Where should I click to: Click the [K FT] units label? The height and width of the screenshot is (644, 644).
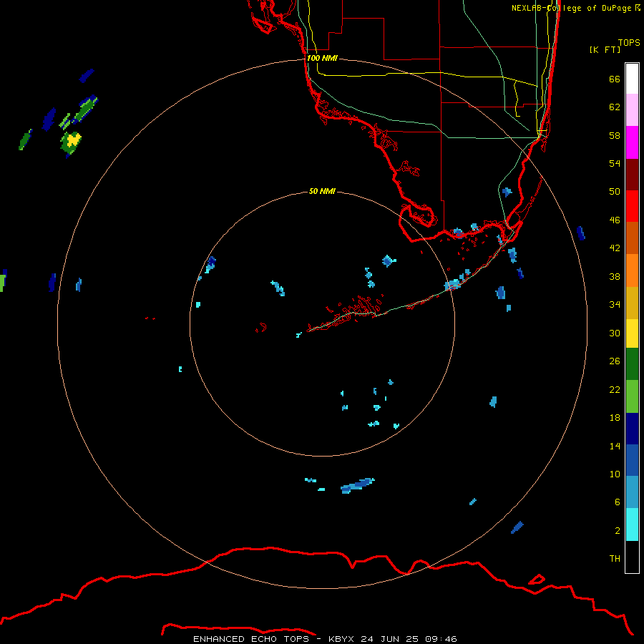(x=605, y=49)
